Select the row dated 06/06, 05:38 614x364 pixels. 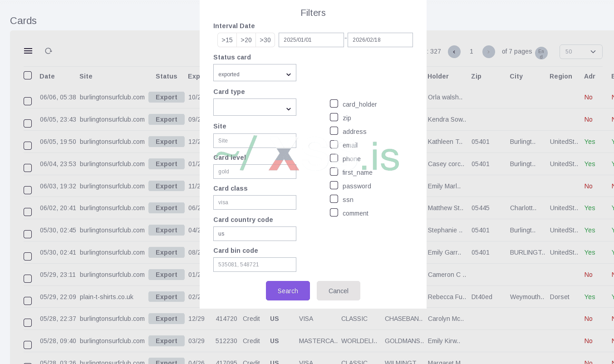[28, 101]
